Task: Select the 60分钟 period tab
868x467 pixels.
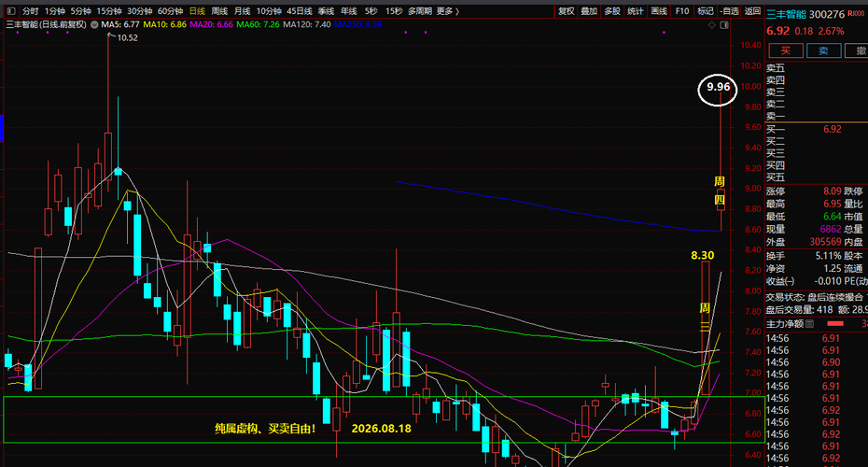Action: pos(169,11)
